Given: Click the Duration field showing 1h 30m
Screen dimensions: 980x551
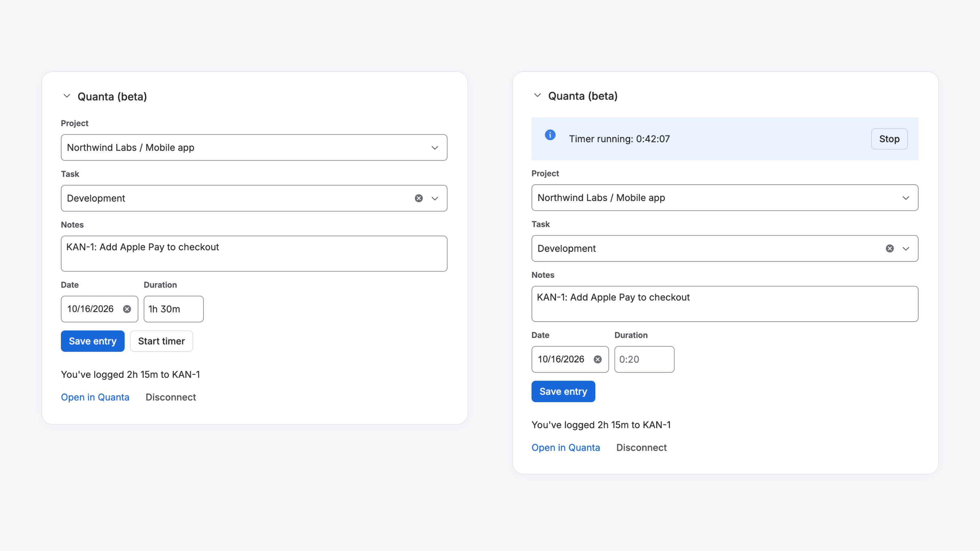Looking at the screenshot, I should point(174,309).
